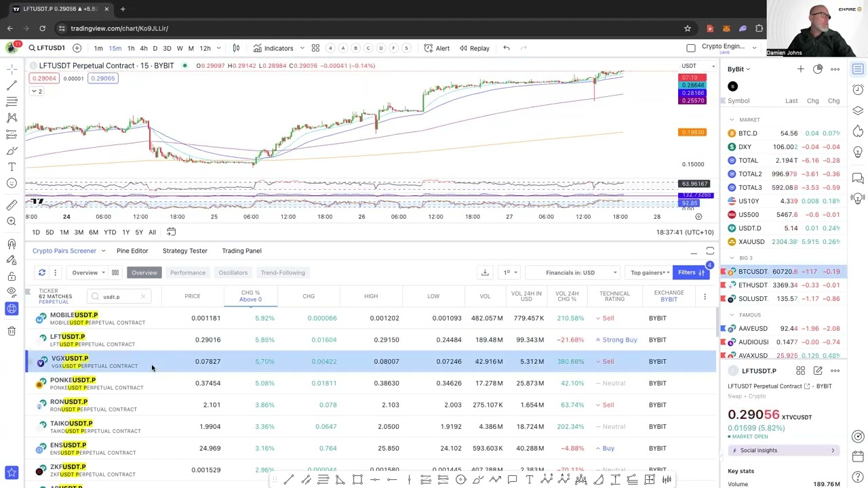Open the screener 1D interval dropdown
This screenshot has width=868, height=488.
[510, 272]
